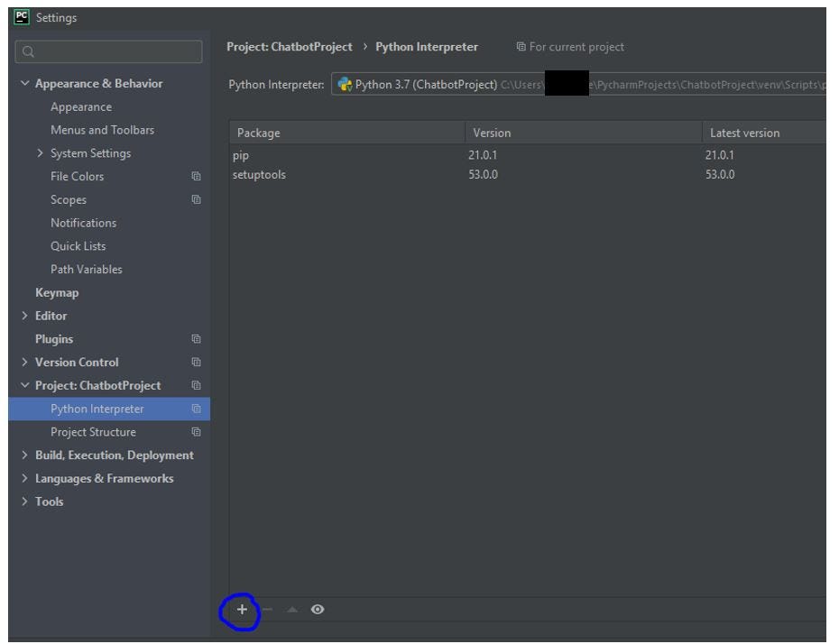Expand Languages & Frameworks section
This screenshot has height=644, width=839.
point(24,478)
